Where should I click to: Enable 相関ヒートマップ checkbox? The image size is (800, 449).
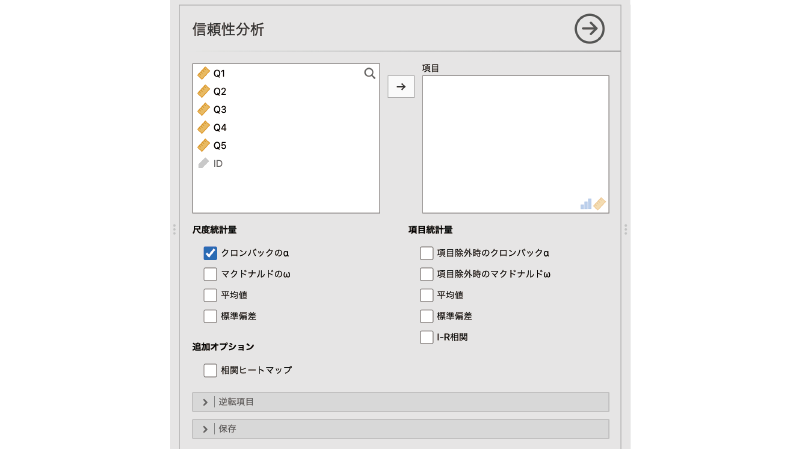point(210,370)
